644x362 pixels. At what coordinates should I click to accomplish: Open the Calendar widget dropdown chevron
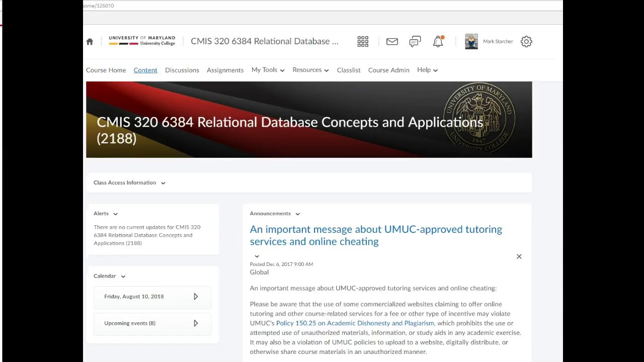pos(123,276)
